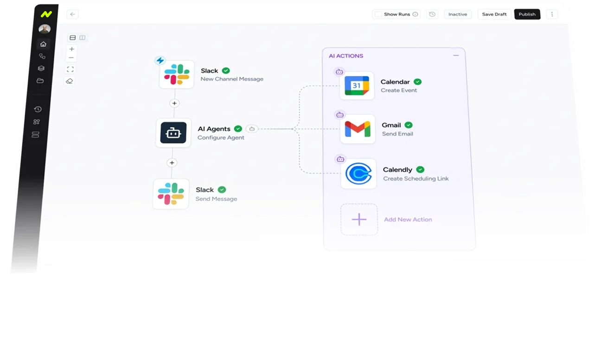Click Add New Action plus box

pos(359,220)
